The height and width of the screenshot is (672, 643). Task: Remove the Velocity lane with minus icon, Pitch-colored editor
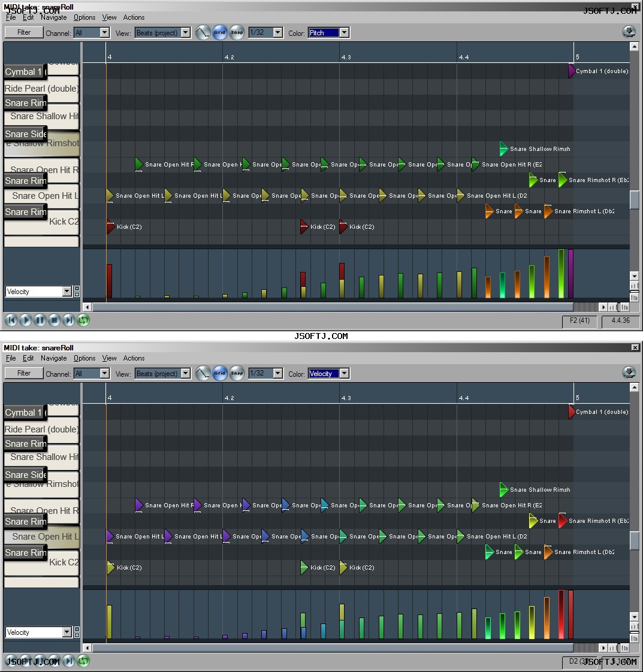point(77,289)
